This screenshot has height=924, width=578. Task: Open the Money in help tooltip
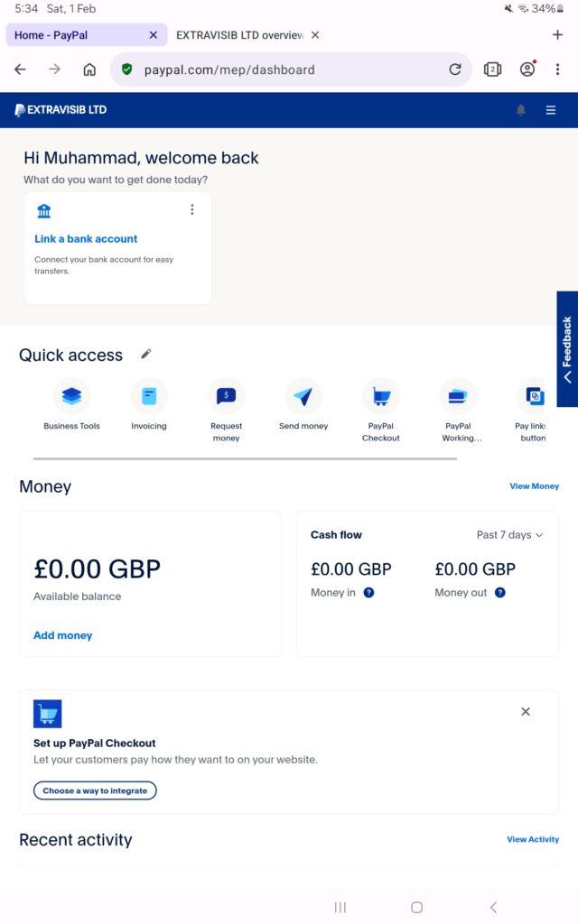tap(368, 593)
